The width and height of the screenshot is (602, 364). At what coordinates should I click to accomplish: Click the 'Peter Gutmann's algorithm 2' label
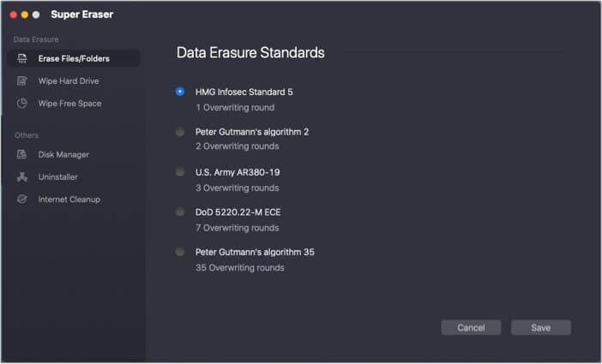click(x=252, y=132)
